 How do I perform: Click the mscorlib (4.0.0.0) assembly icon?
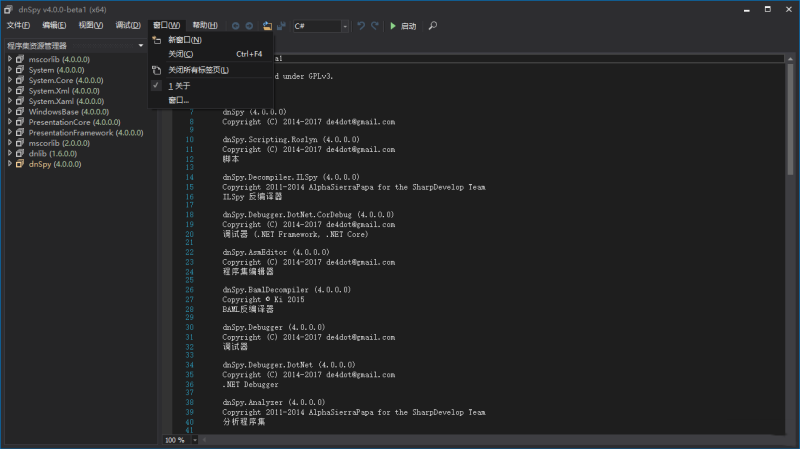tap(20, 59)
